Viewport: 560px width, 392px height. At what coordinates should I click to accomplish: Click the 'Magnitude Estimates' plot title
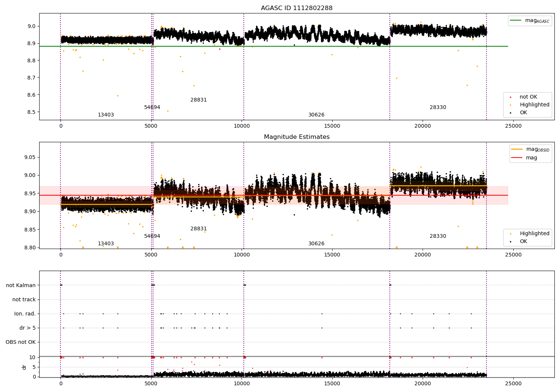pyautogui.click(x=297, y=137)
